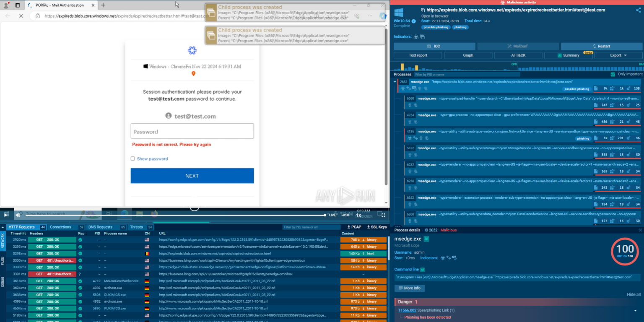Switch to the DNS Requests tab
Image resolution: width=644 pixels, height=322 pixels.
100,227
